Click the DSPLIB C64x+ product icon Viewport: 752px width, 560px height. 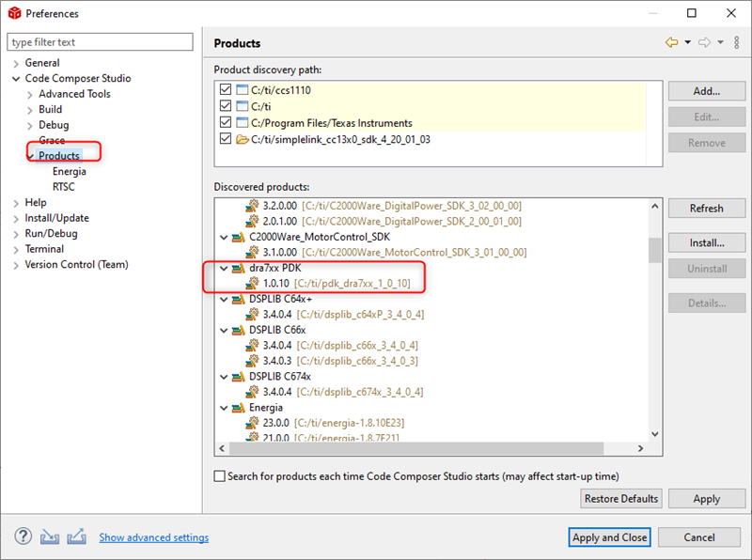(239, 299)
